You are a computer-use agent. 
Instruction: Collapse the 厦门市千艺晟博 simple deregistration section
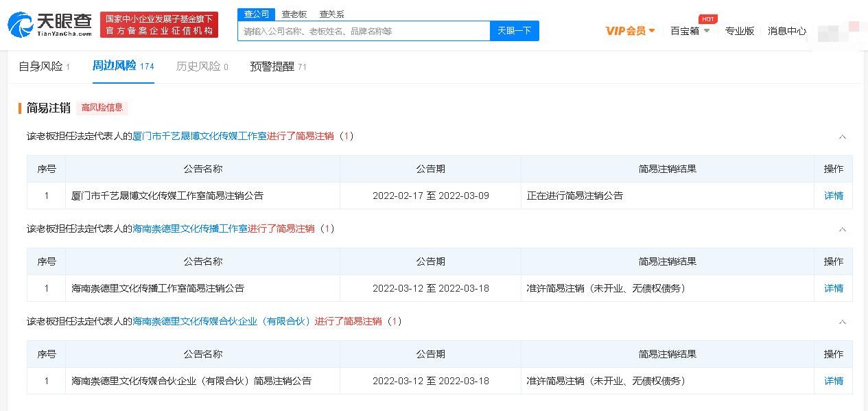coord(843,137)
